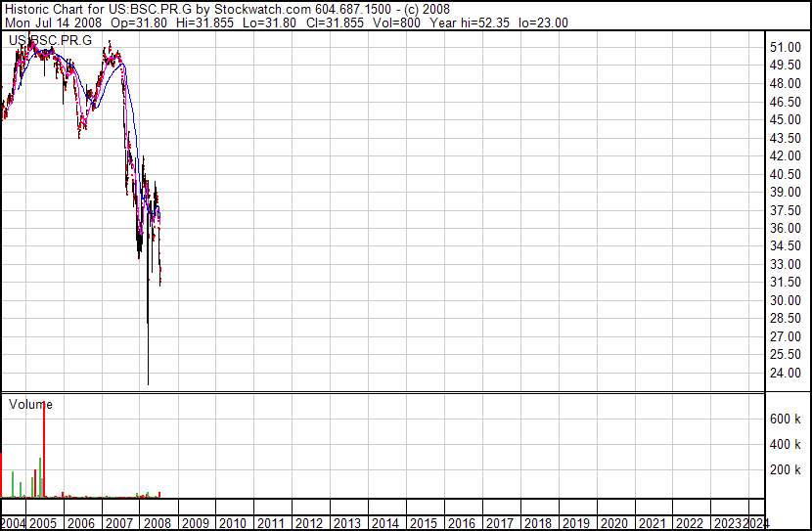
Task: Select the Vol=800 value in header
Action: click(x=396, y=22)
